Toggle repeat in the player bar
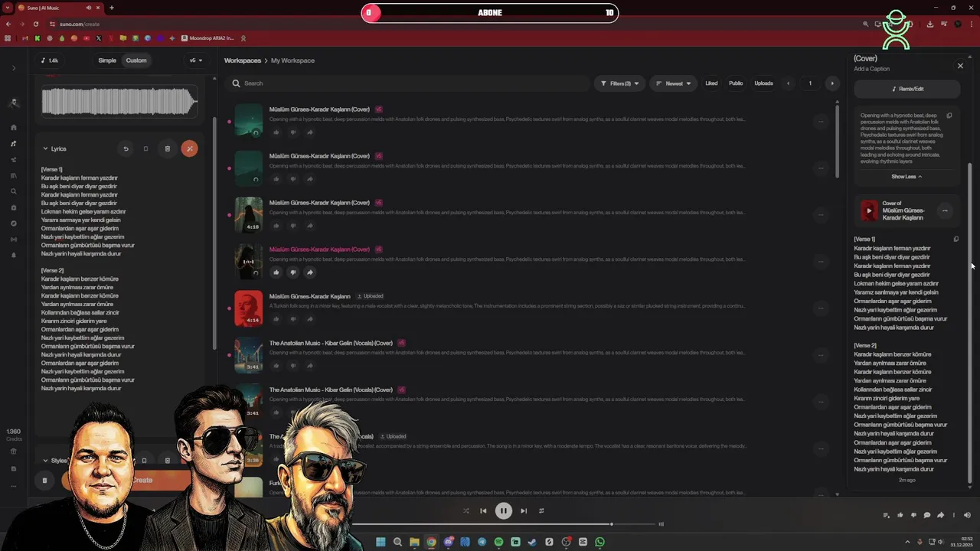This screenshot has width=980, height=551. tap(541, 511)
